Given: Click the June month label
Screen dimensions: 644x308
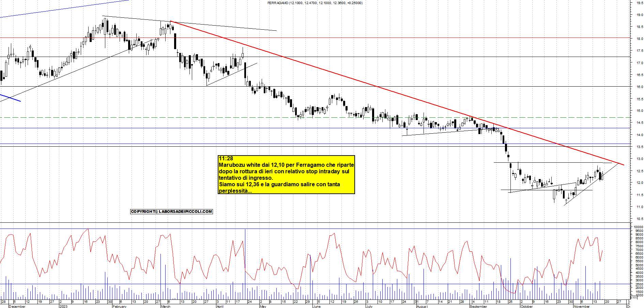Looking at the screenshot, I should pos(317,306).
